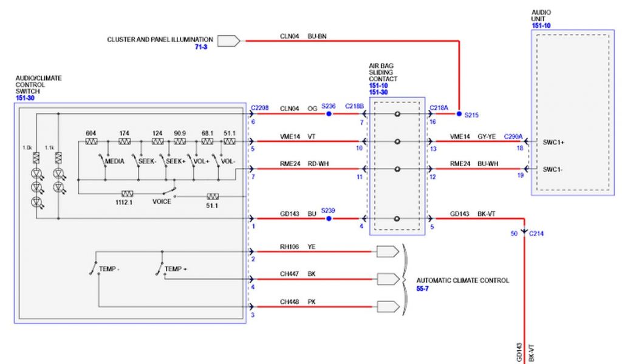Open the 55-7 Automatic Climate Control reference
622x364 pixels.
[x=423, y=288]
